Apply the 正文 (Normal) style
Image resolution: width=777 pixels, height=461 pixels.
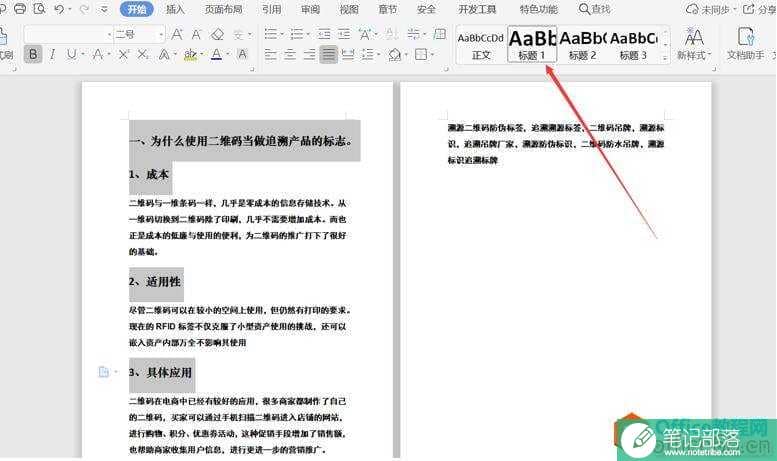pos(481,45)
